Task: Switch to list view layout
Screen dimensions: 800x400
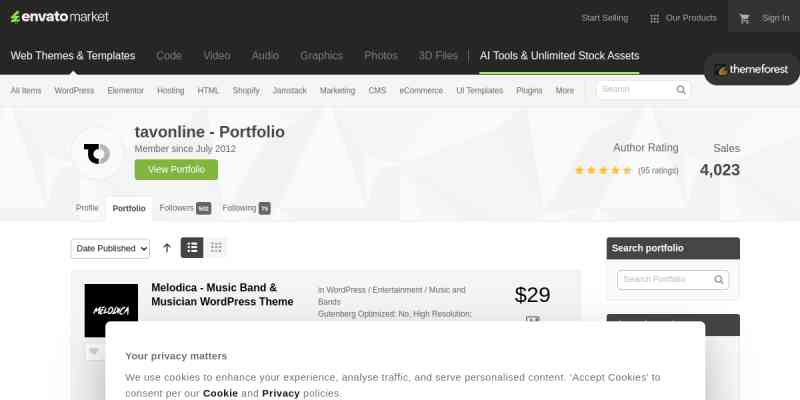Action: click(192, 247)
